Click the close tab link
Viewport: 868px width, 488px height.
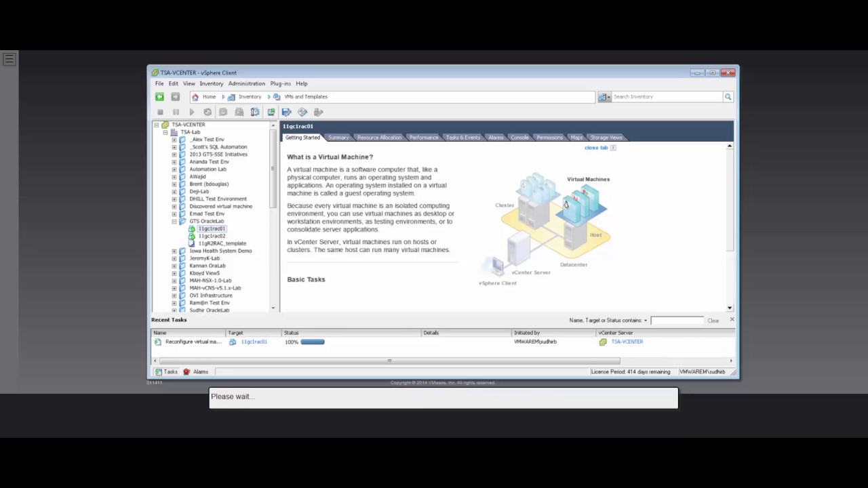click(597, 148)
